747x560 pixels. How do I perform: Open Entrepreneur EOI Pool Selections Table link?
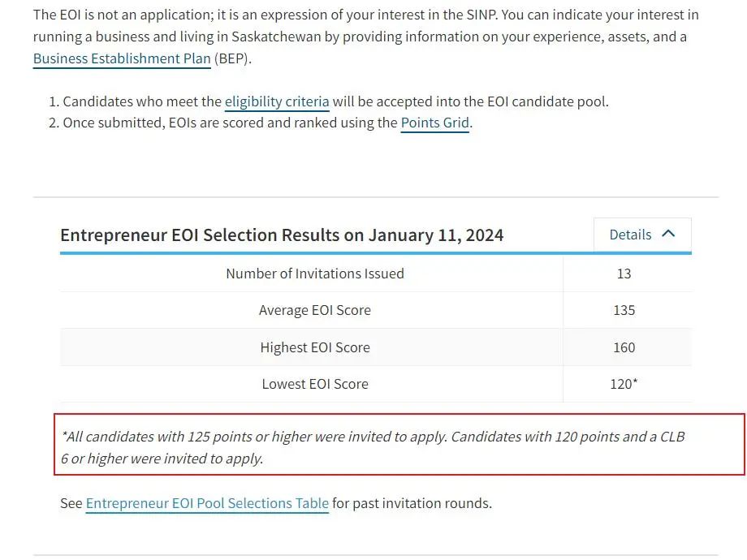pos(207,503)
